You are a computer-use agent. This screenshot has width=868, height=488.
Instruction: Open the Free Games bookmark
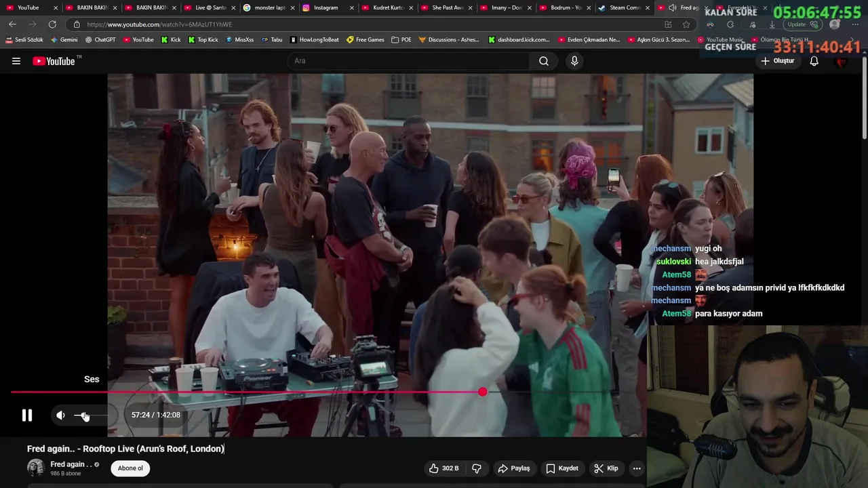pos(366,40)
